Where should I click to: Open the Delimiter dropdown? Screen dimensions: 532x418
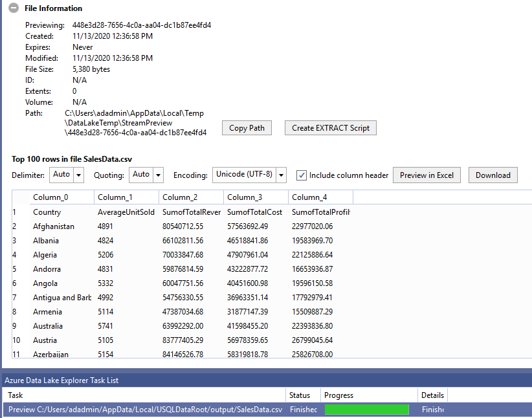click(x=78, y=175)
